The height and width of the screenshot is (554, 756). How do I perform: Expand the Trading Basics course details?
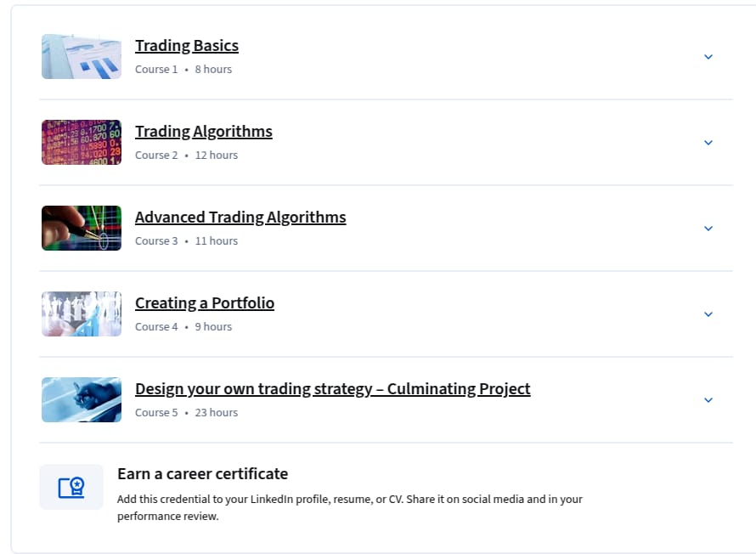(708, 57)
